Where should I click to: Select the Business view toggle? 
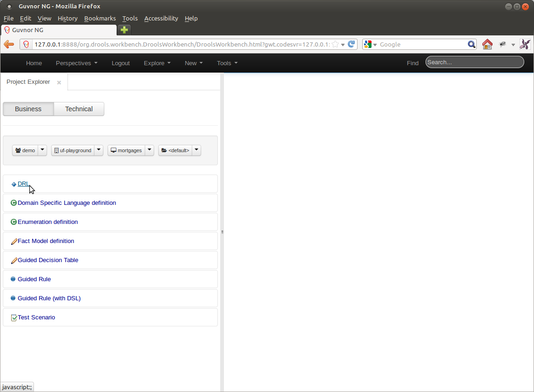28,109
